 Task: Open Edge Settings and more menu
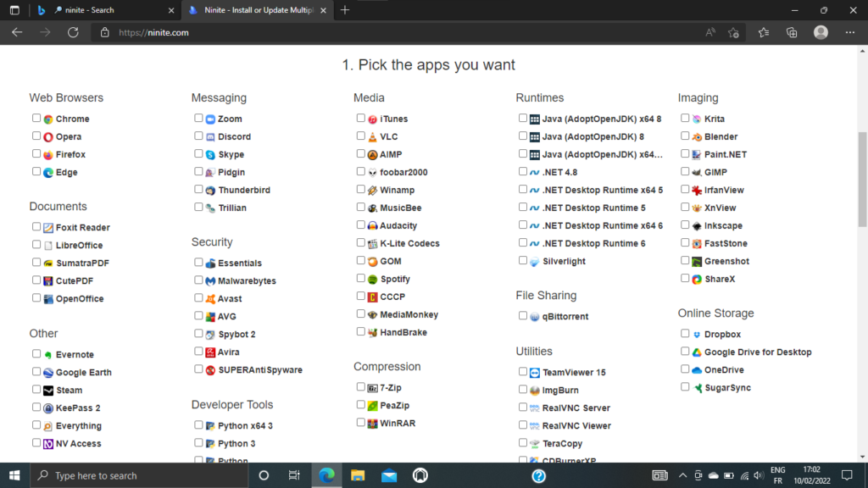(850, 33)
